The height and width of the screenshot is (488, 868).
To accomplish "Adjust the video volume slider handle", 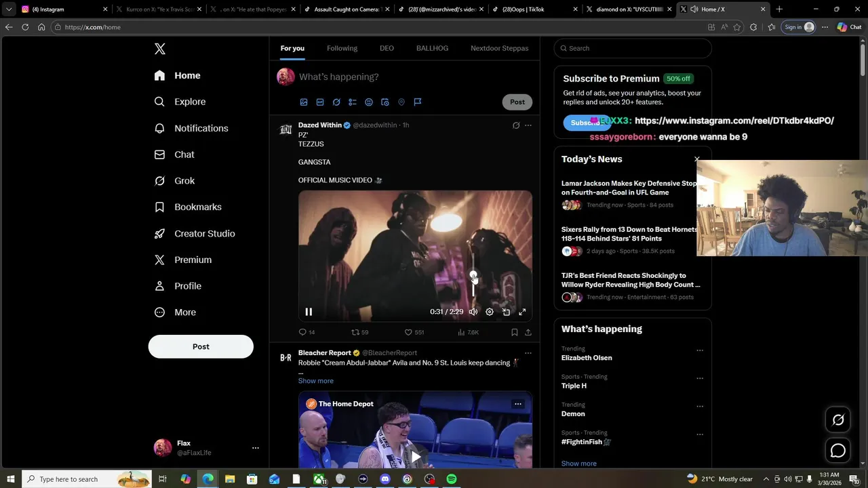I will click(473, 275).
